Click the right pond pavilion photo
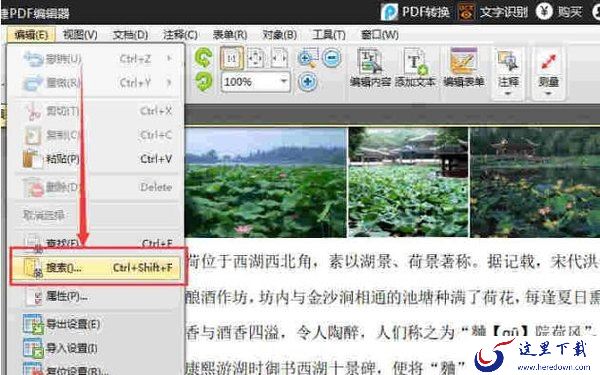The width and height of the screenshot is (600, 375). (535, 182)
